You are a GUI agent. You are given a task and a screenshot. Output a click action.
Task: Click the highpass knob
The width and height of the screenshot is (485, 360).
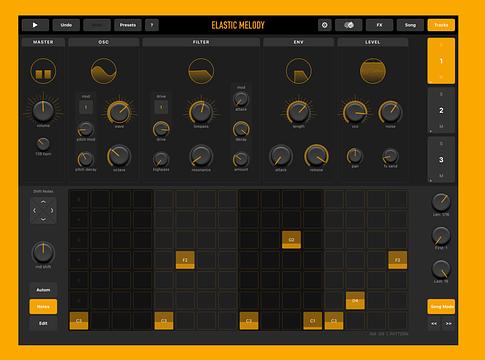click(x=161, y=159)
